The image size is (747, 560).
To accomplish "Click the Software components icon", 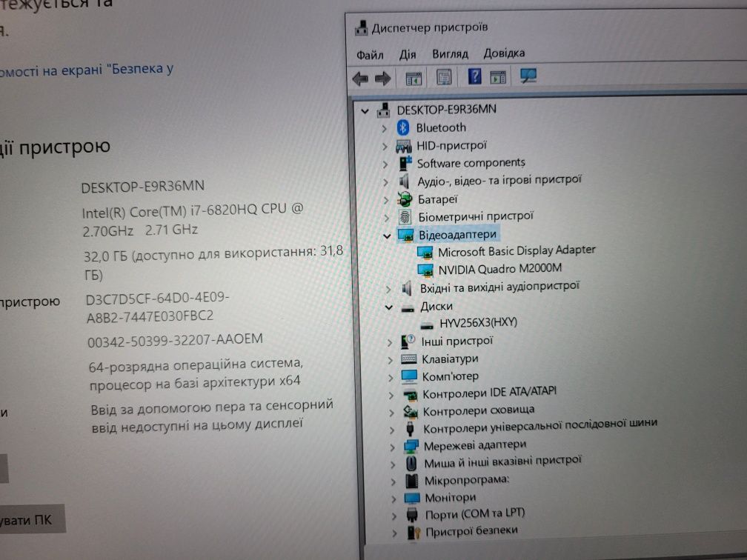I will 405,163.
